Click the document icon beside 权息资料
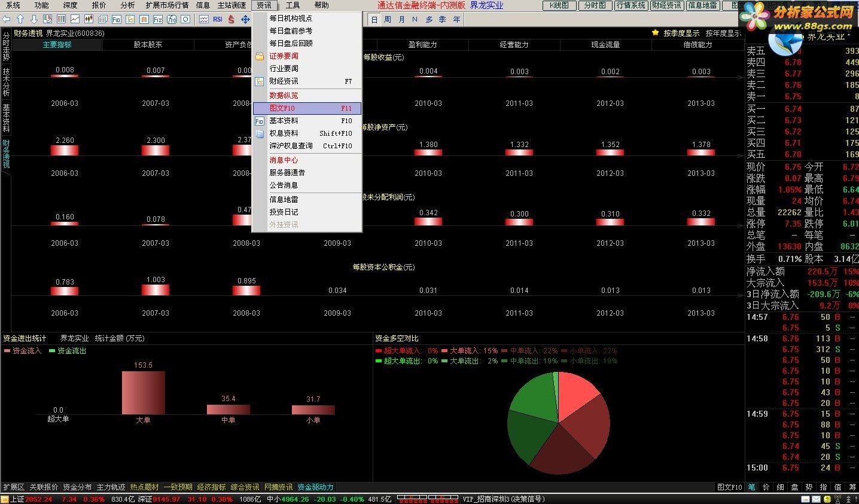The height and width of the screenshot is (504, 859). point(260,133)
